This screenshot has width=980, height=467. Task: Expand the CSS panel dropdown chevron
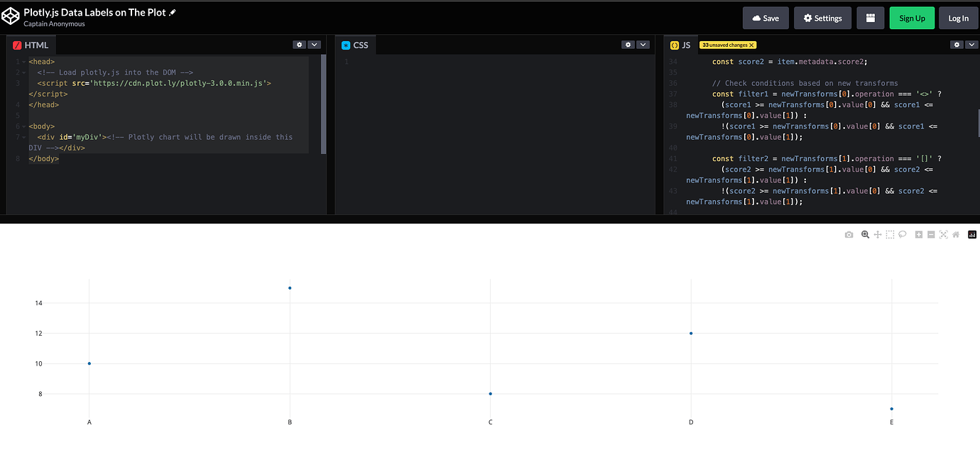click(643, 44)
